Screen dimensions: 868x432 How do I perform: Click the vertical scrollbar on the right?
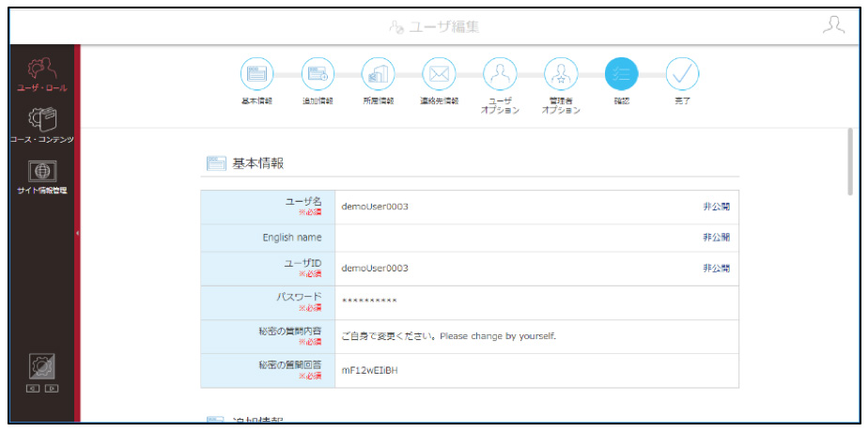click(850, 162)
